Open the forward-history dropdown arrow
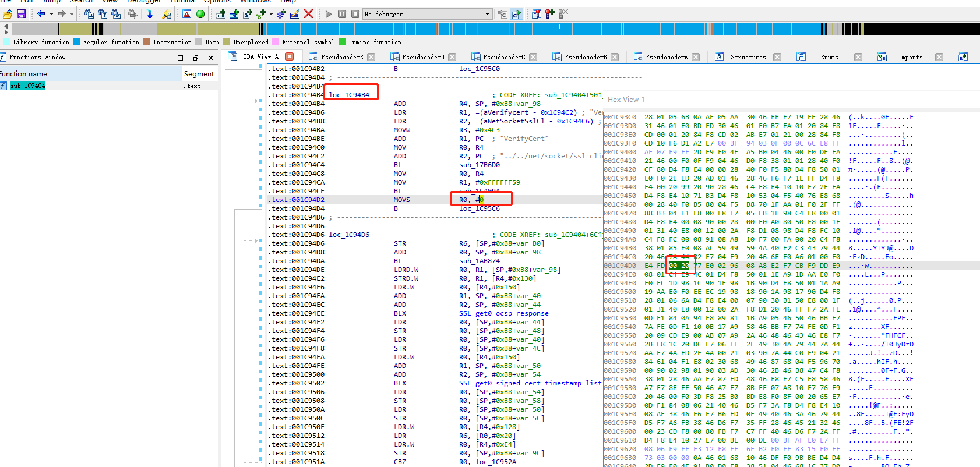Screen dimensions: 980x467 (x=72, y=14)
